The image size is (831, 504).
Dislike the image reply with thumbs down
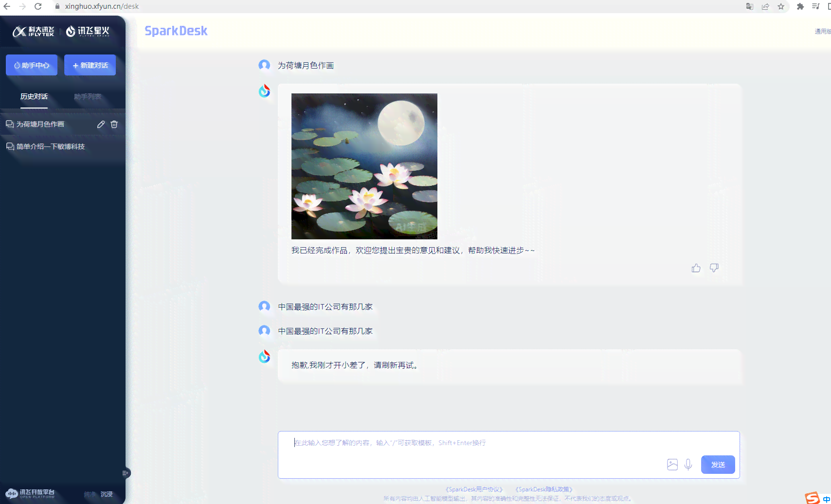(x=714, y=268)
